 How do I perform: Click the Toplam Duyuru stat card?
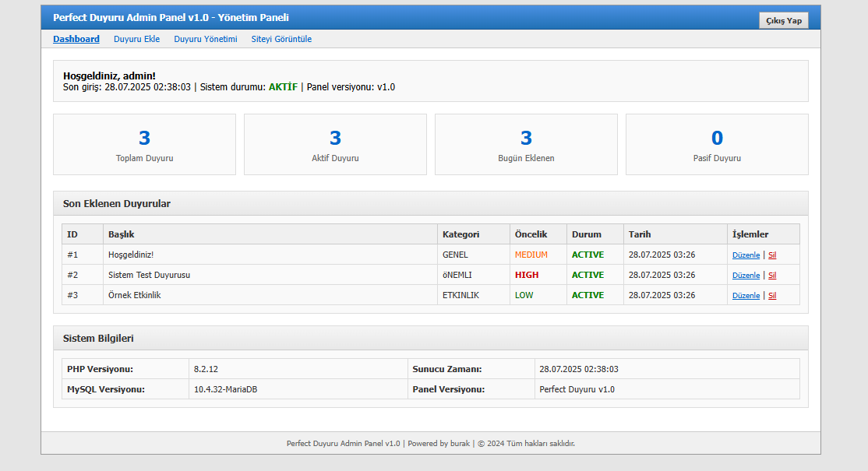click(x=144, y=145)
